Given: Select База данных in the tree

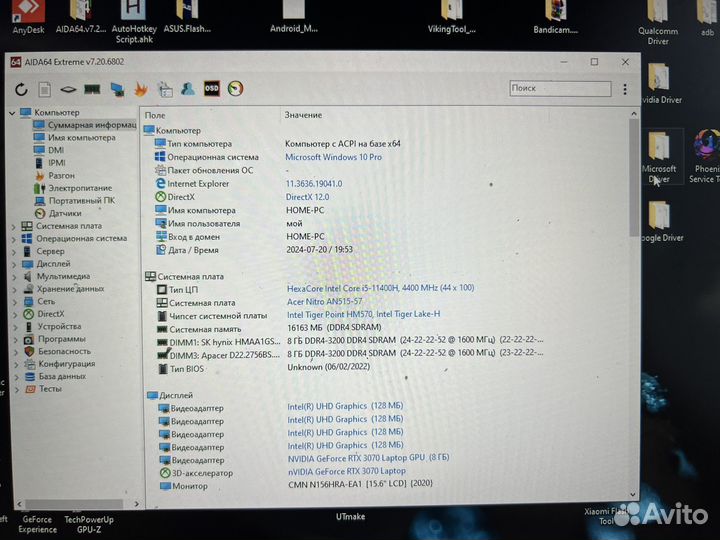Looking at the screenshot, I should coord(56,376).
